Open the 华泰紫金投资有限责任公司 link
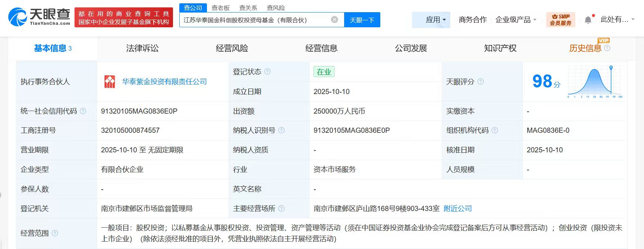 pos(164,82)
